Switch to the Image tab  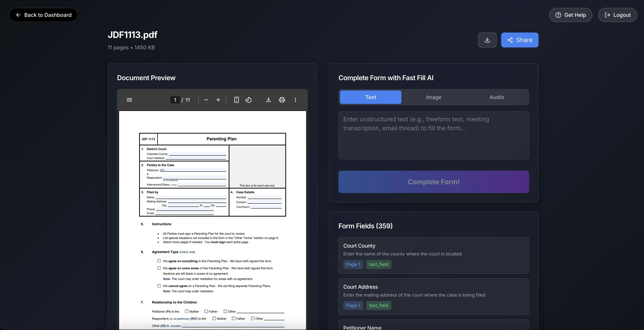tap(433, 97)
